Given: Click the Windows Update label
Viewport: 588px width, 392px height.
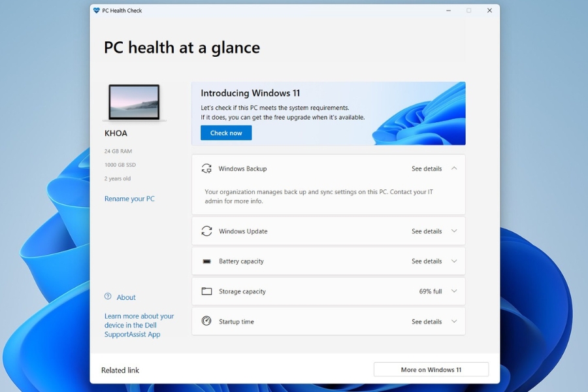Looking at the screenshot, I should point(243,231).
